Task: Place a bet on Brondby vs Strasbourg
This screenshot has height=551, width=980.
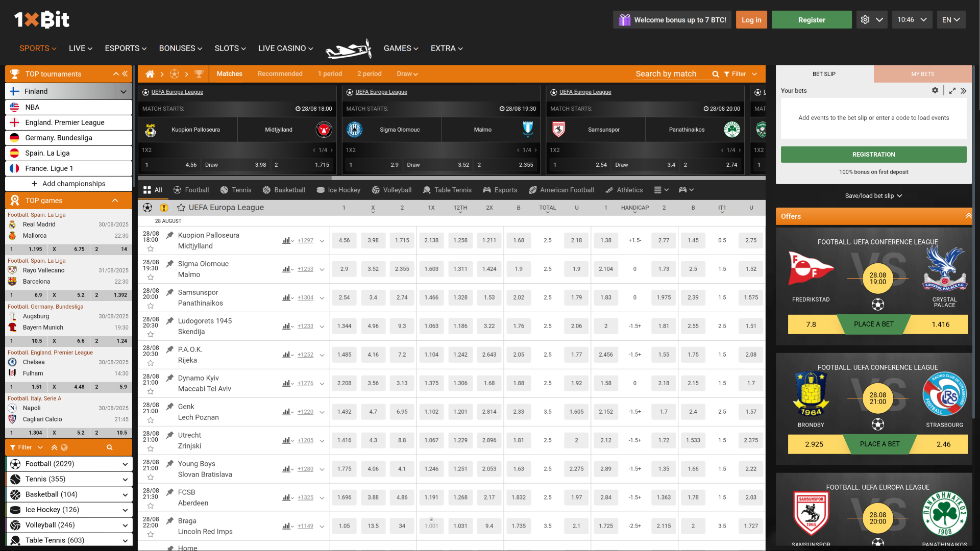Action: click(879, 444)
